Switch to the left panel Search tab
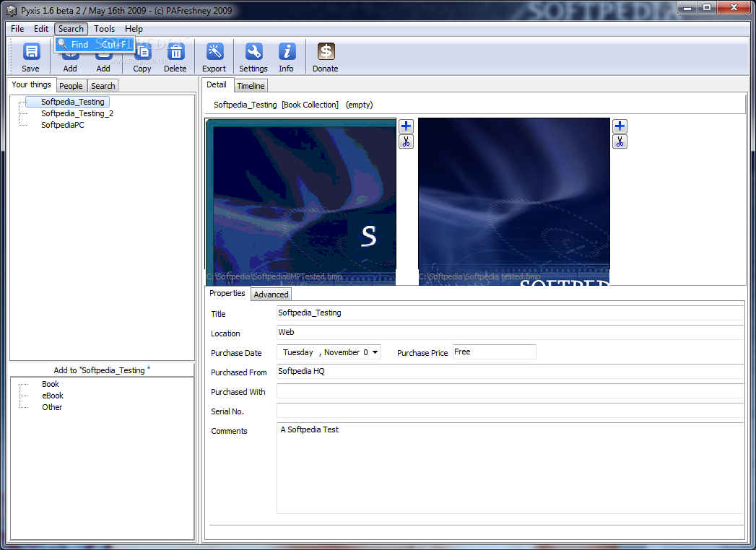756x550 pixels. point(103,86)
